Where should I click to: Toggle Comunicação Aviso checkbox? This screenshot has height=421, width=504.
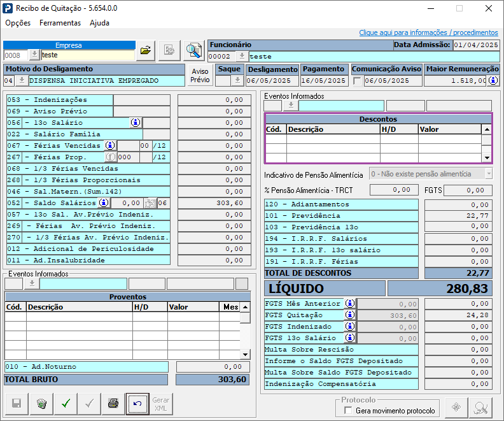(x=357, y=81)
